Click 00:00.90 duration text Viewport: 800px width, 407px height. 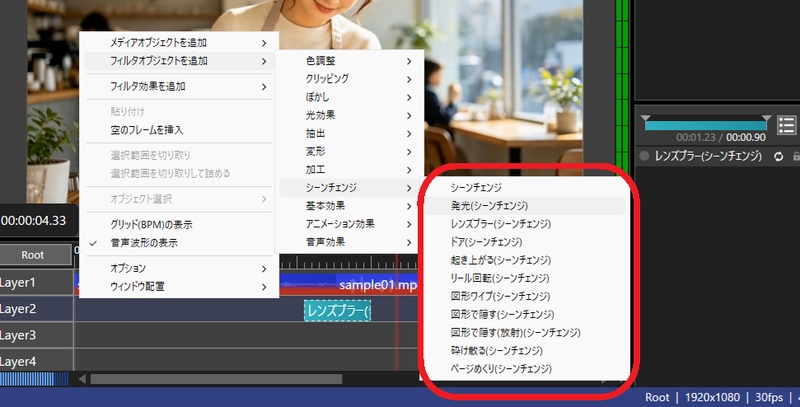click(746, 138)
